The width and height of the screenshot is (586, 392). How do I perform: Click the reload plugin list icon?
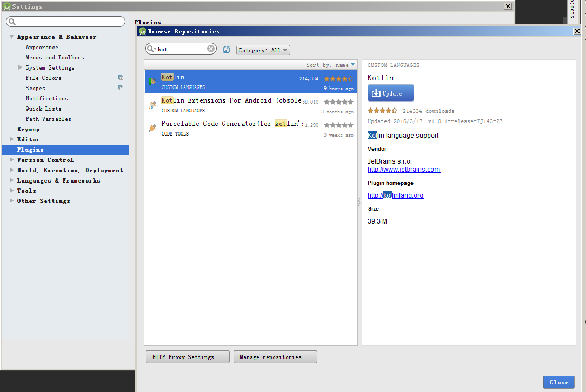(x=227, y=50)
